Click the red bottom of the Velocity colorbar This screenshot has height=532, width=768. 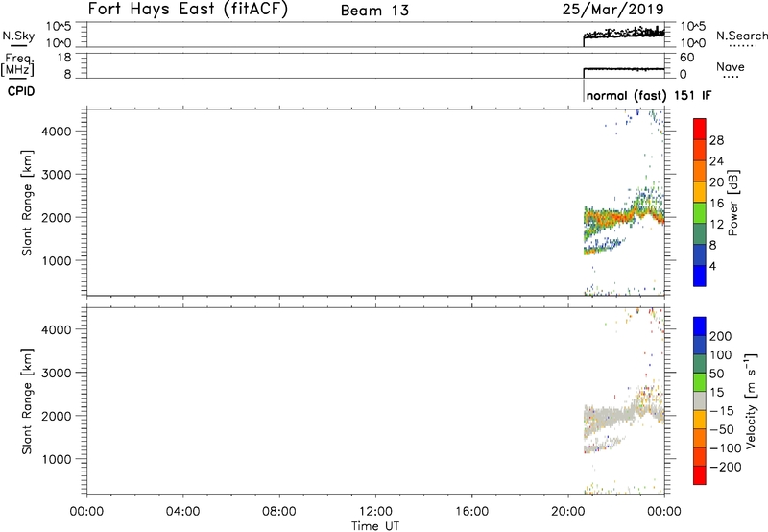700,475
